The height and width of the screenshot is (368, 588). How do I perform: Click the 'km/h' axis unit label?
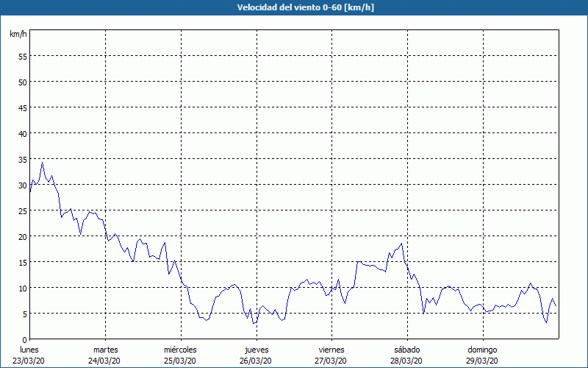coord(18,34)
